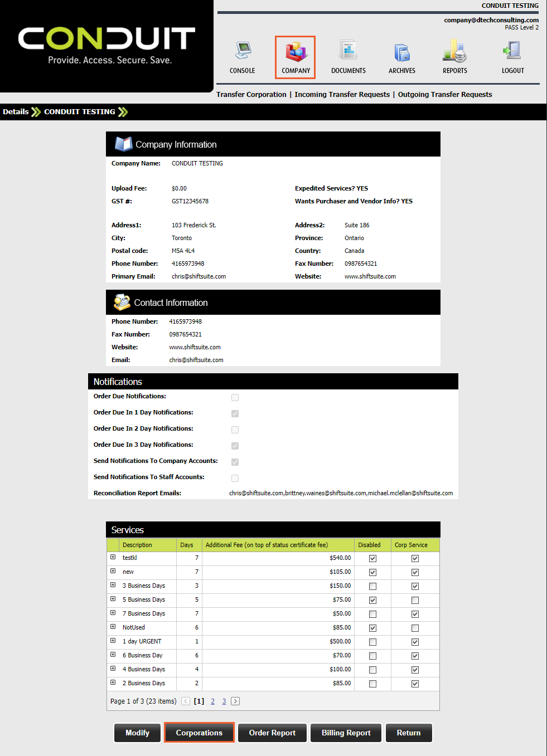The height and width of the screenshot is (756, 547).
Task: Expand the 4 Business Days row
Action: pos(113,669)
